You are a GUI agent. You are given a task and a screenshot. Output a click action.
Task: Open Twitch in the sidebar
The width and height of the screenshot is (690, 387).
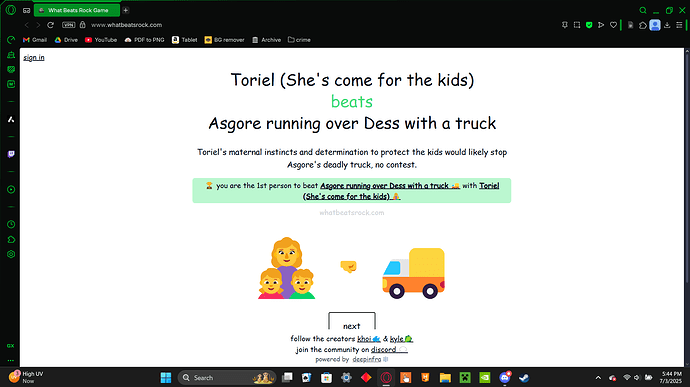point(11,154)
